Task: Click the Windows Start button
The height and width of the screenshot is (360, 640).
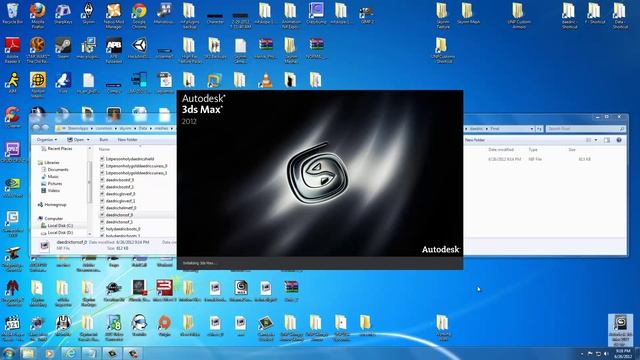Action: pos(9,353)
